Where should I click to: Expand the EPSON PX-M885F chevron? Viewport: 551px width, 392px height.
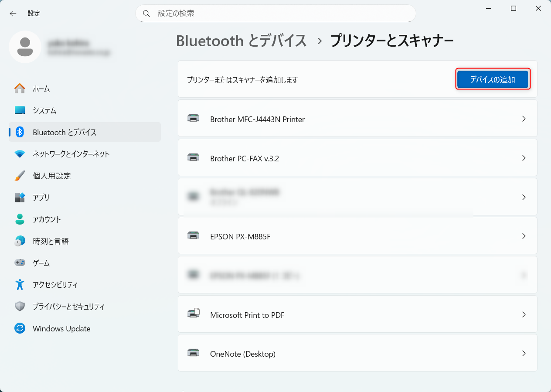click(524, 236)
